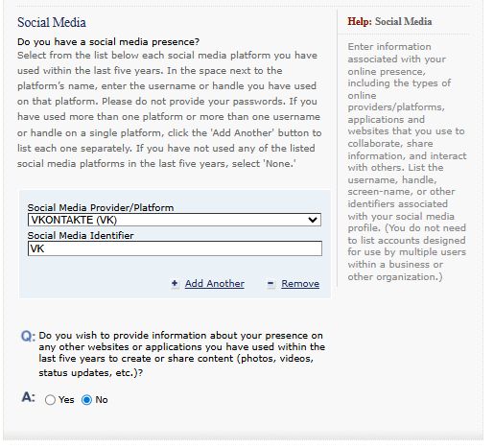Click the minus icon beside Remove

(x=271, y=284)
